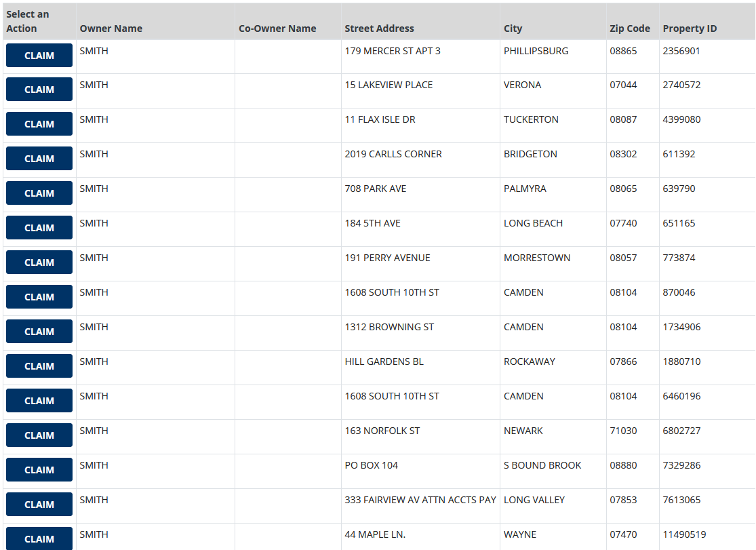Click the Street Address column header
This screenshot has height=550, width=756.
[379, 28]
